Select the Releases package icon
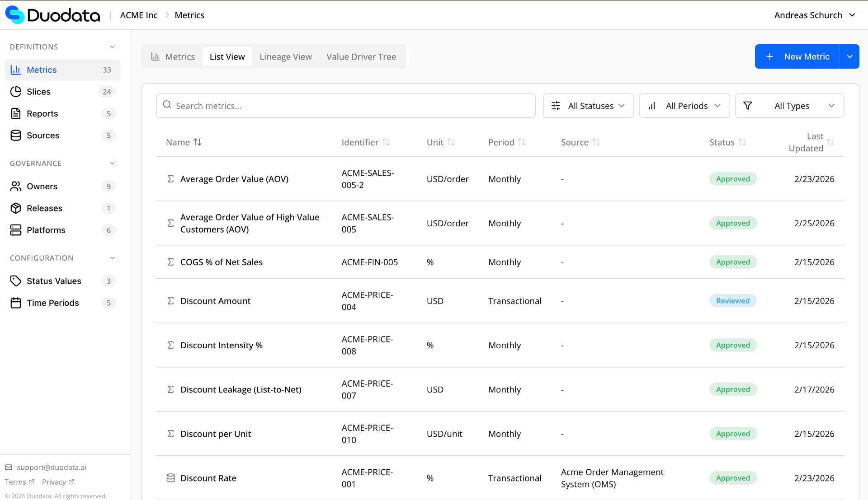The width and height of the screenshot is (868, 500). click(16, 208)
